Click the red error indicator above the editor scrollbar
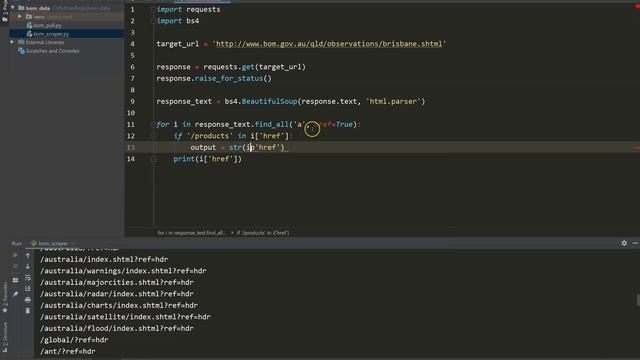The height and width of the screenshot is (360, 640). click(637, 6)
